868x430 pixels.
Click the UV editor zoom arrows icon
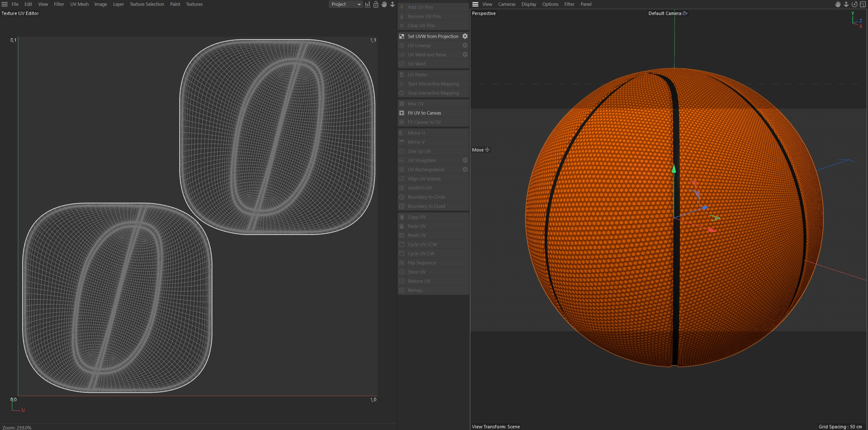[x=393, y=4]
